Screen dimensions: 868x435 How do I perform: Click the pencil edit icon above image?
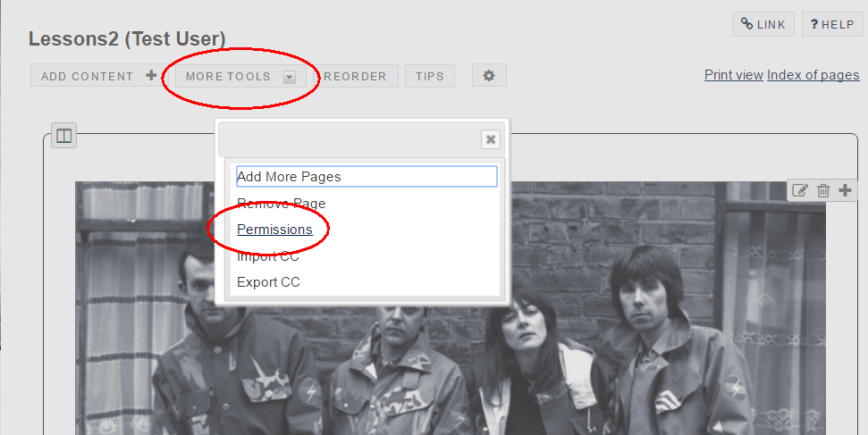[x=800, y=190]
